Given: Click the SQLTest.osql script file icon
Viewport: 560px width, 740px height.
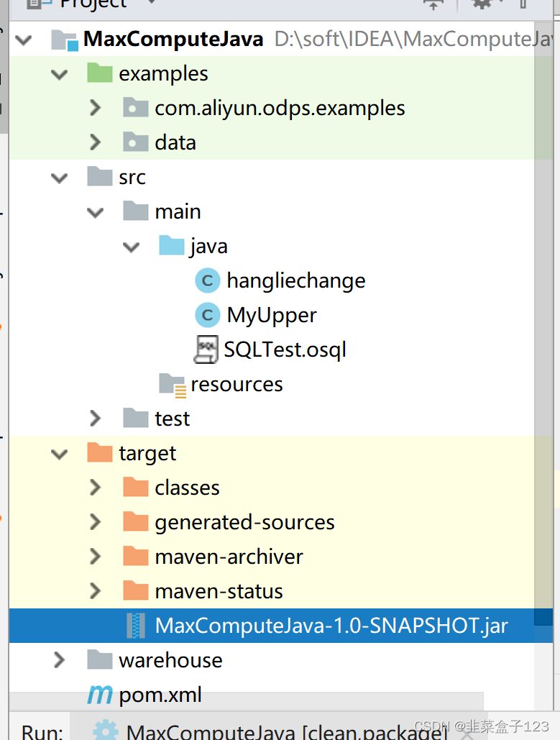Looking at the screenshot, I should coord(206,350).
